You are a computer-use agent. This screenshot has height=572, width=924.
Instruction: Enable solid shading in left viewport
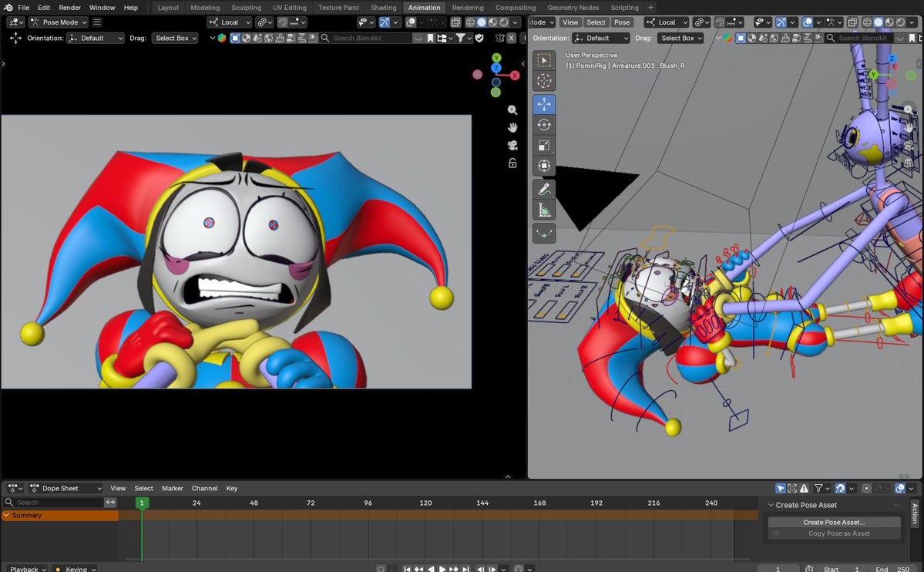tap(482, 22)
